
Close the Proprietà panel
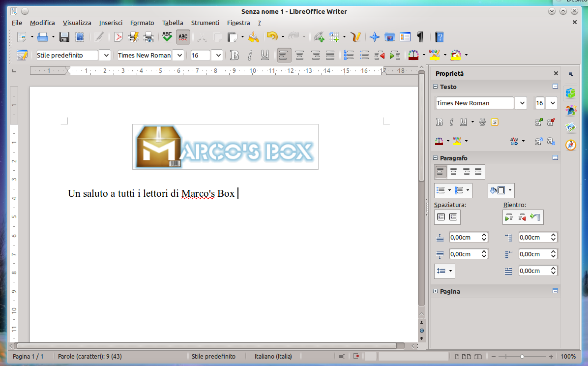pos(556,73)
